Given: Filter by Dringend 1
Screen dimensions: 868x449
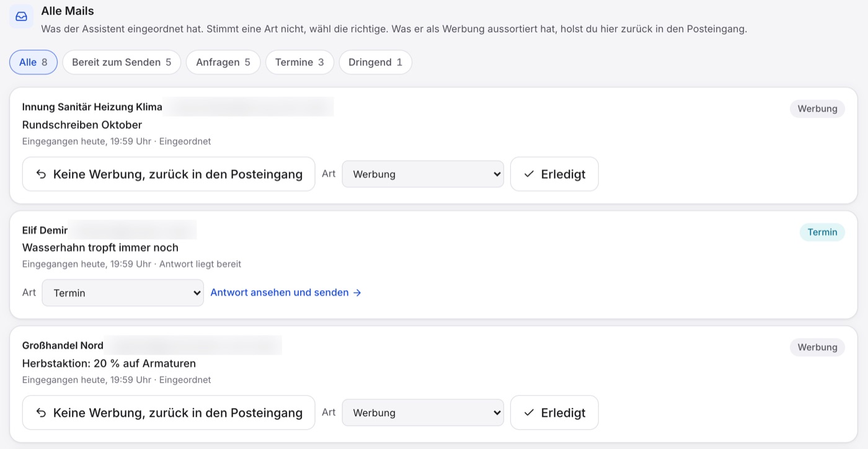Looking at the screenshot, I should [x=375, y=62].
